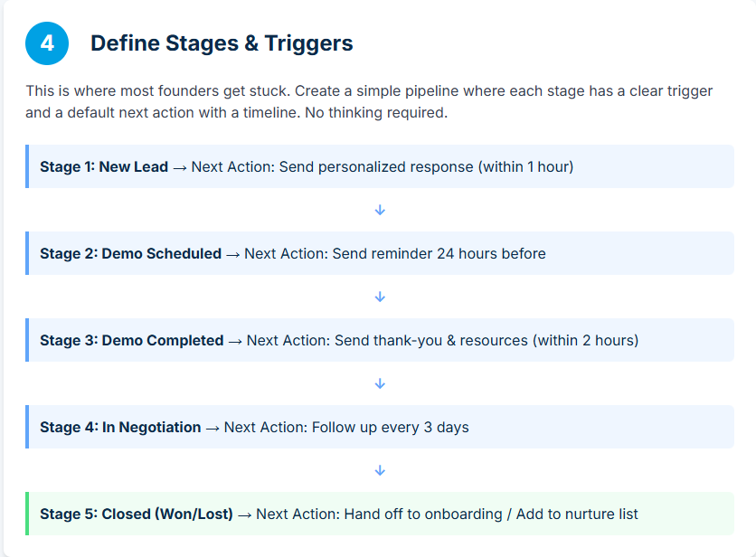The height and width of the screenshot is (557, 756).
Task: Click "Send personalized response" action text
Action: (x=376, y=166)
